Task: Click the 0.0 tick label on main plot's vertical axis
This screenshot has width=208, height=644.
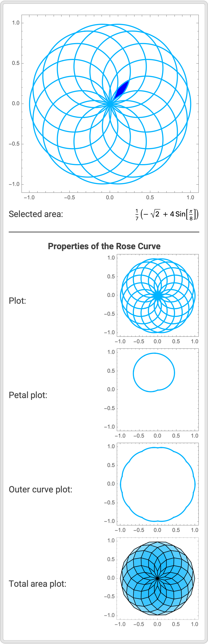Action: tap(16, 104)
